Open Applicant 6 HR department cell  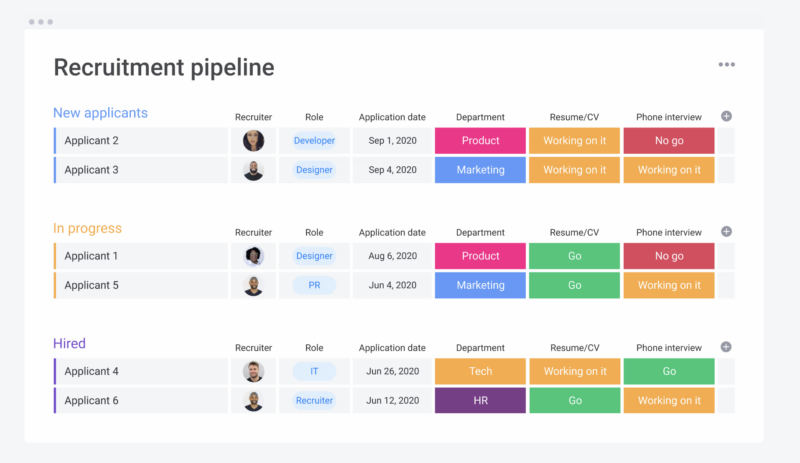480,401
